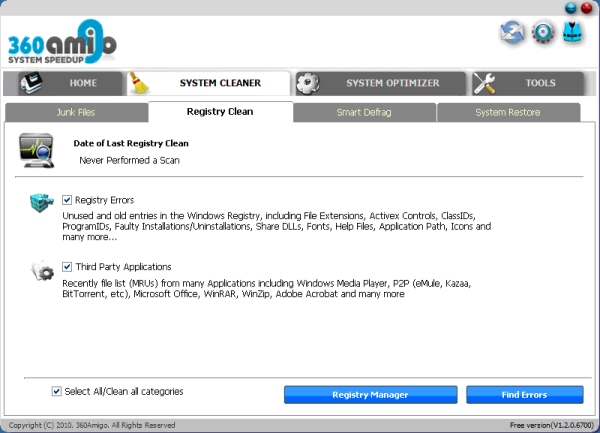Click the update refresh icon in header

pyautogui.click(x=512, y=33)
